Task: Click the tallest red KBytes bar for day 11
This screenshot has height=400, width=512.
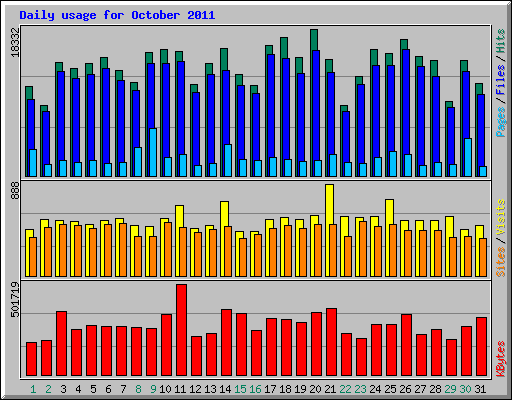Action: point(181,330)
